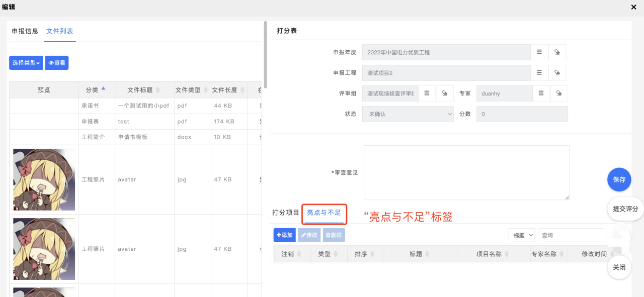
Task: Click the 申报年度 field 2022年中国电力优质工程
Action: 447,52
